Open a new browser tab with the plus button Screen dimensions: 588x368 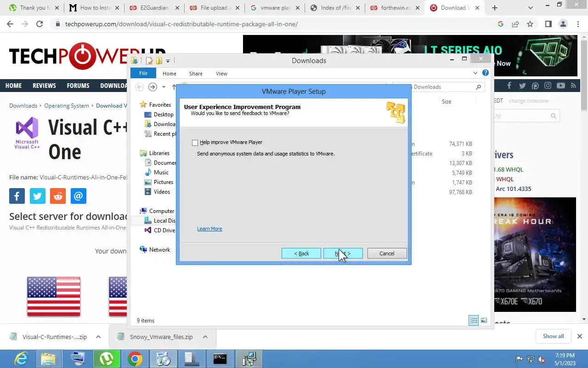click(x=495, y=8)
